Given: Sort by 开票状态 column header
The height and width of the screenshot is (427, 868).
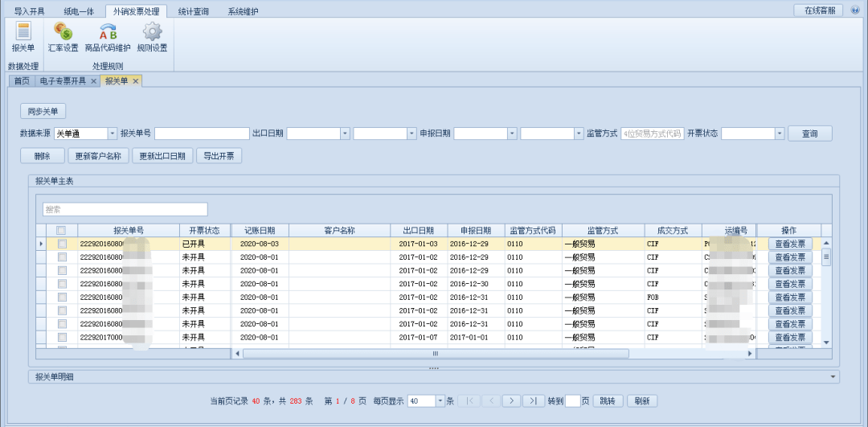Looking at the screenshot, I should pyautogui.click(x=204, y=231).
